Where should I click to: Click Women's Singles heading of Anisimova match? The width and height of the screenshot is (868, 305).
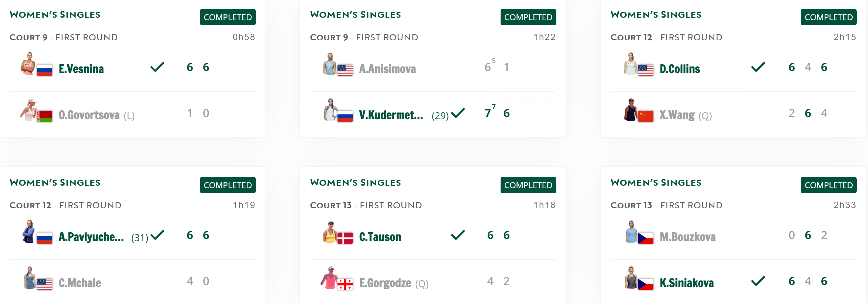[x=355, y=15]
